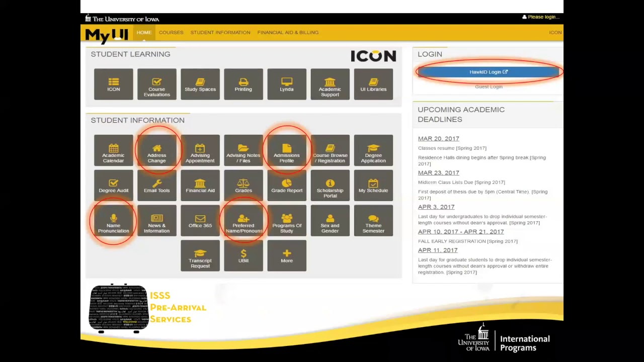Open the Degree Audit tile
The image size is (644, 362).
coord(114,186)
